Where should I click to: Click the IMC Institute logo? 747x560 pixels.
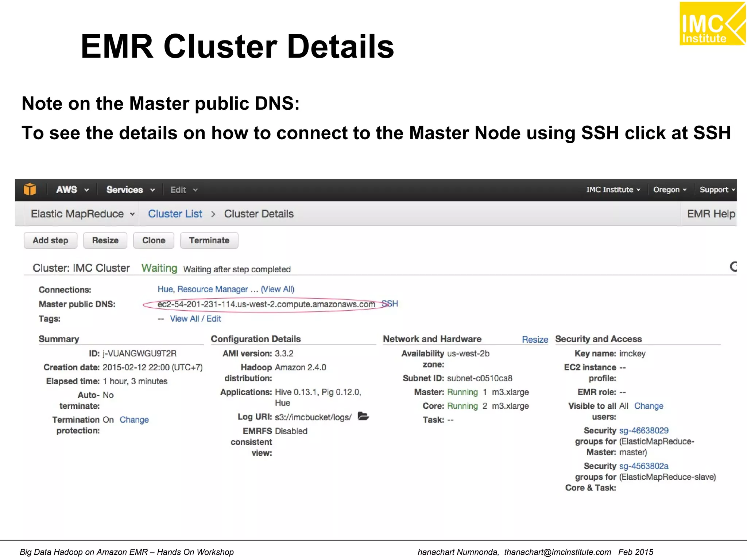tap(713, 23)
